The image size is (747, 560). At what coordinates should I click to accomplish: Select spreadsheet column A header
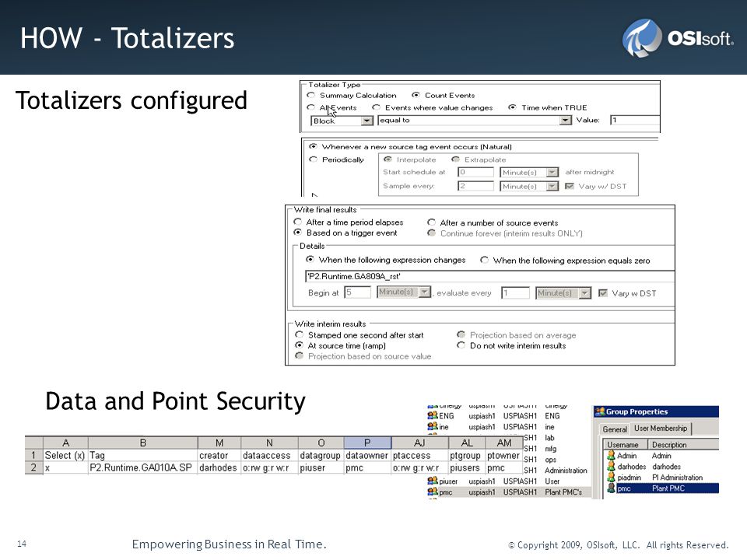[65, 443]
